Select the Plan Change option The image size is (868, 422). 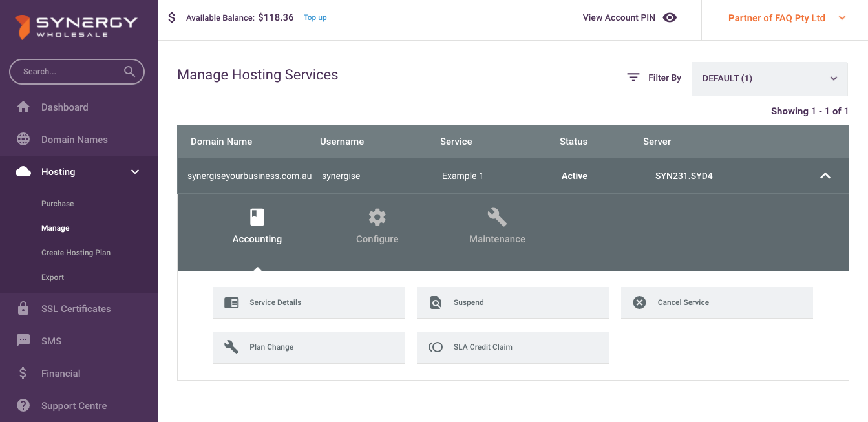pyautogui.click(x=308, y=347)
